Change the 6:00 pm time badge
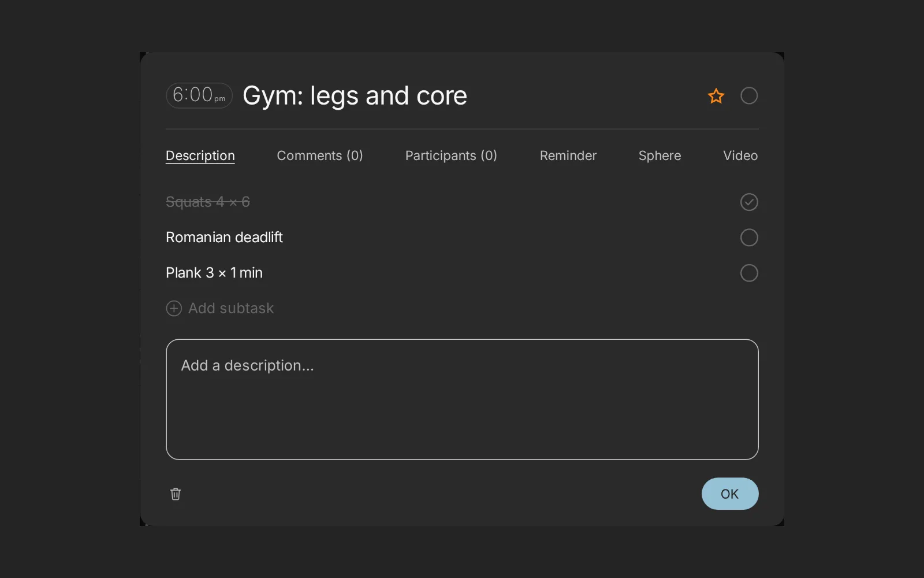Viewport: 924px width, 578px height. pyautogui.click(x=199, y=95)
